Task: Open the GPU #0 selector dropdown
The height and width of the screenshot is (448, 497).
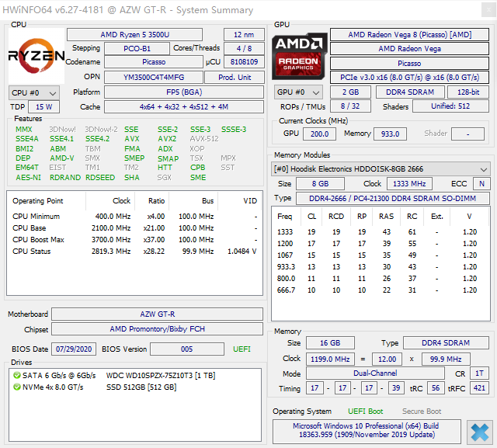Action: (298, 92)
